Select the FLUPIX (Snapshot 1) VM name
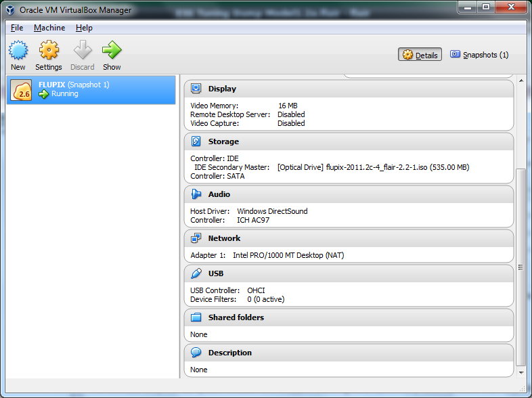This screenshot has width=532, height=398. pyautogui.click(x=74, y=85)
